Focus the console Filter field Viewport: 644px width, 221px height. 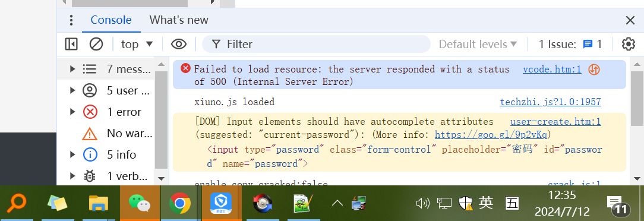[316, 44]
